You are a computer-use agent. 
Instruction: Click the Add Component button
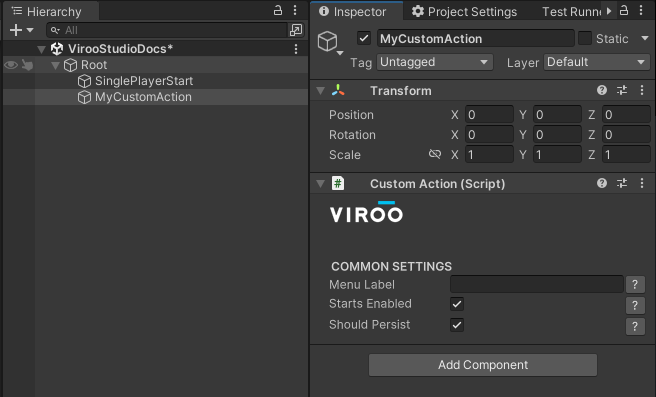(x=483, y=365)
